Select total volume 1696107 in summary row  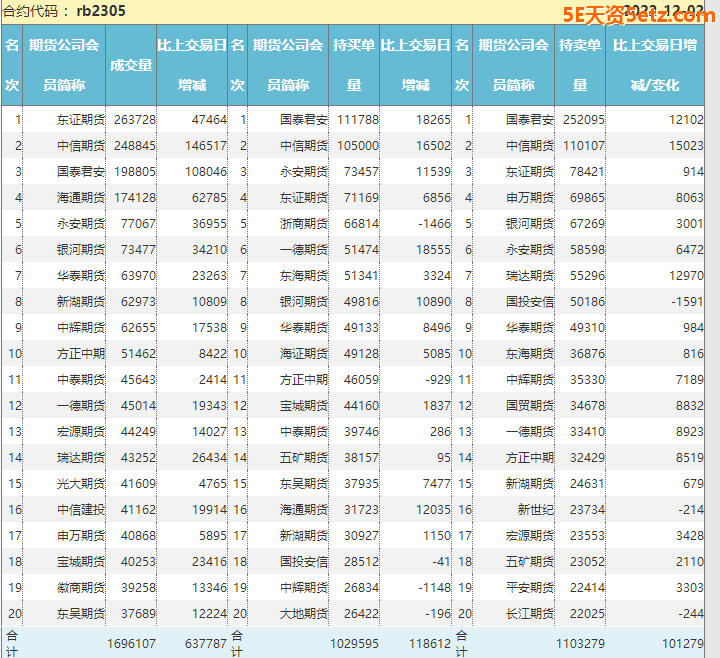[131, 644]
